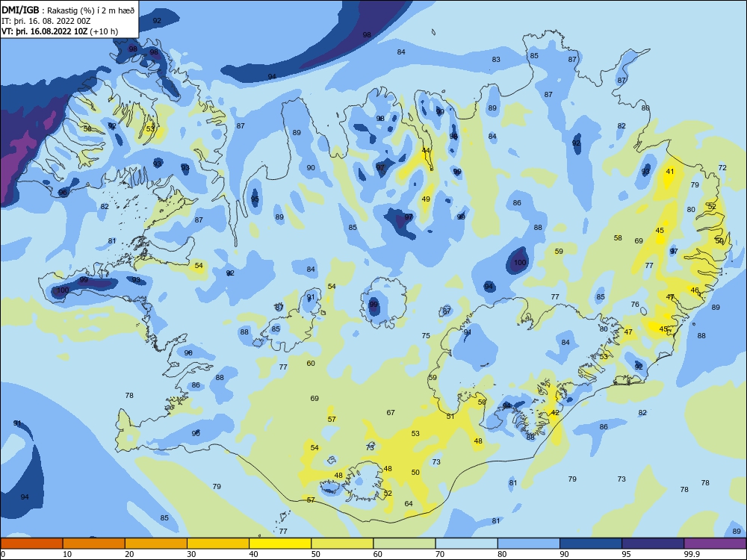Click the map value 64
Viewport: 747px width, 560px height.
click(x=409, y=503)
